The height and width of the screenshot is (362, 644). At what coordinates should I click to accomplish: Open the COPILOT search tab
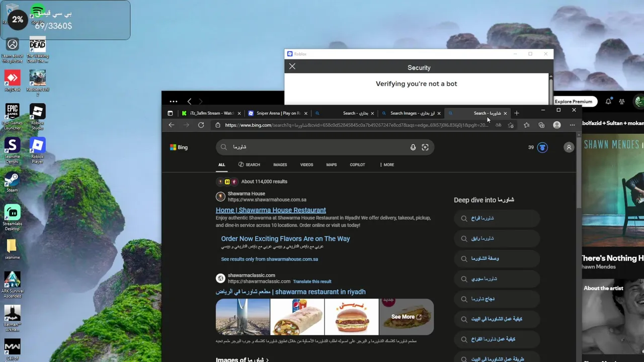tap(357, 164)
